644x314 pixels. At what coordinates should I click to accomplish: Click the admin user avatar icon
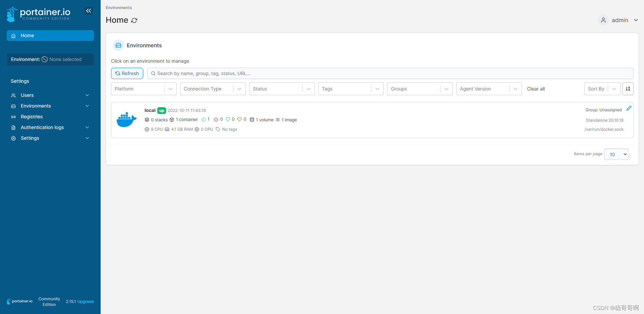tap(603, 20)
